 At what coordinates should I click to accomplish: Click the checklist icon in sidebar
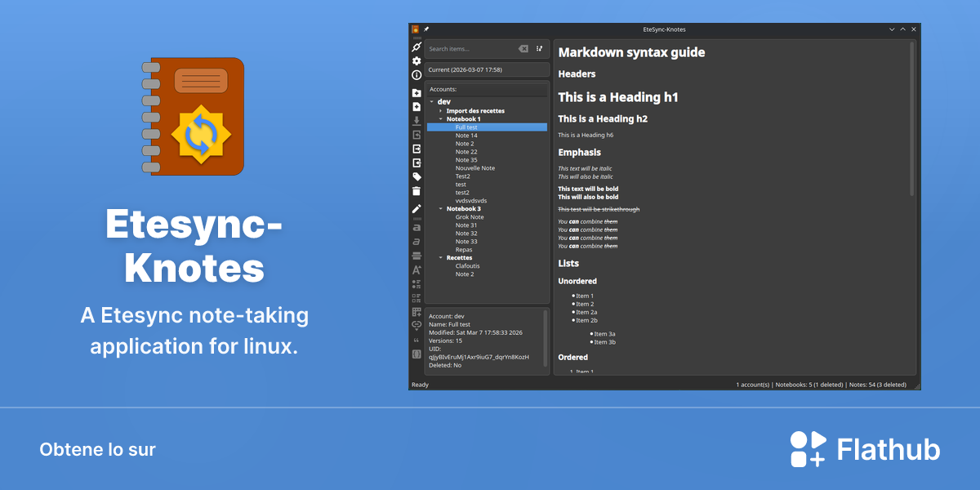(416, 298)
